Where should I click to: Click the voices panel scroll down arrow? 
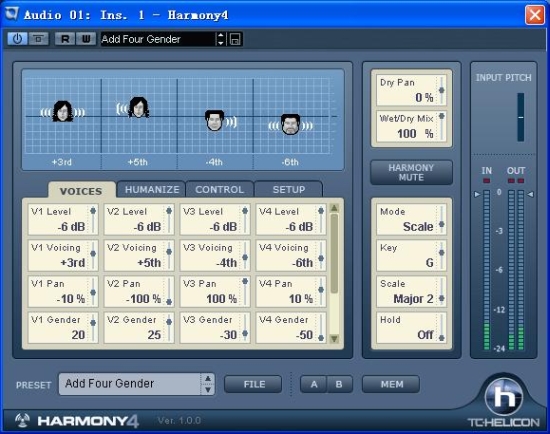point(334,339)
